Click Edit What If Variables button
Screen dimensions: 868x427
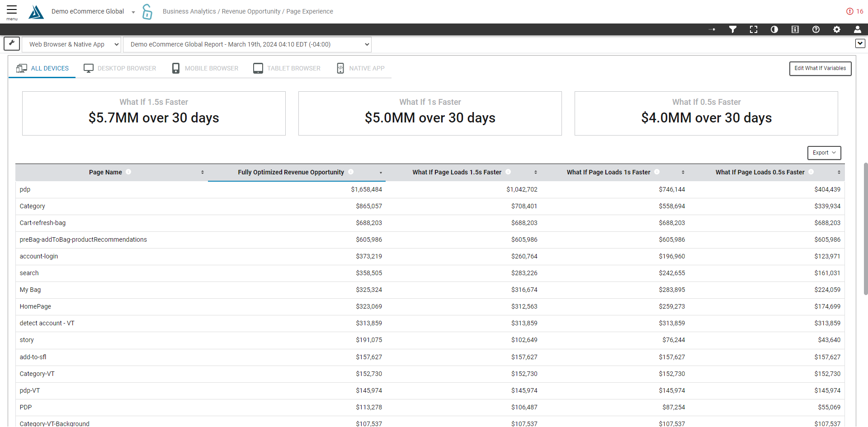pyautogui.click(x=820, y=68)
